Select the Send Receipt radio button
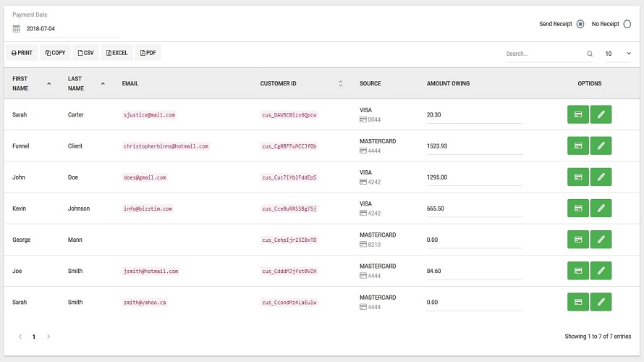This screenshot has width=644, height=362. click(580, 24)
